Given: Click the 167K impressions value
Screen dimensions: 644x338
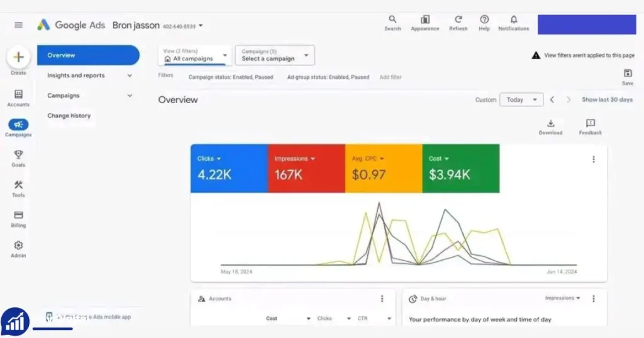Looking at the screenshot, I should (x=288, y=175).
